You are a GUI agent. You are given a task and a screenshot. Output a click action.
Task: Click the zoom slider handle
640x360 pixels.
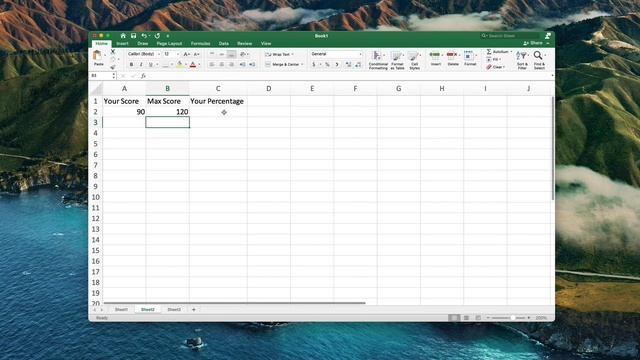pyautogui.click(x=512, y=318)
